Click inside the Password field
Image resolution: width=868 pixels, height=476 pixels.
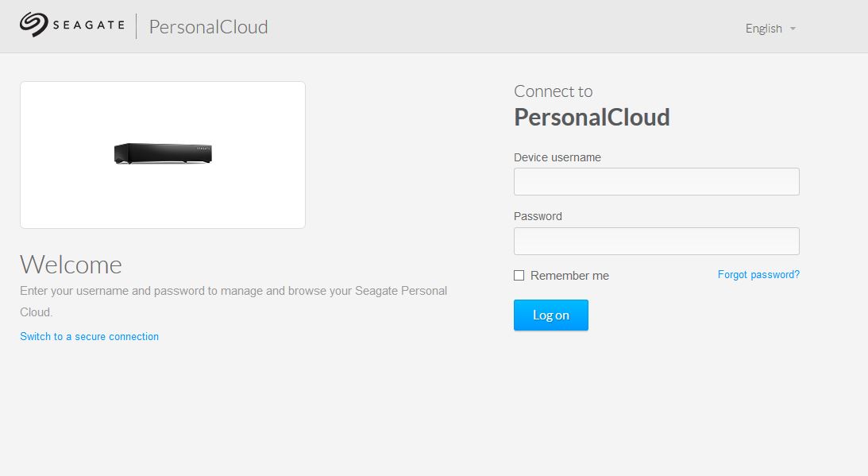[x=656, y=241]
